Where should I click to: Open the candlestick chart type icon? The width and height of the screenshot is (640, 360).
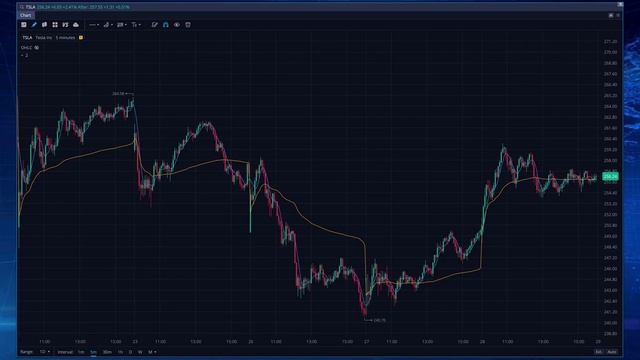[x=44, y=25]
